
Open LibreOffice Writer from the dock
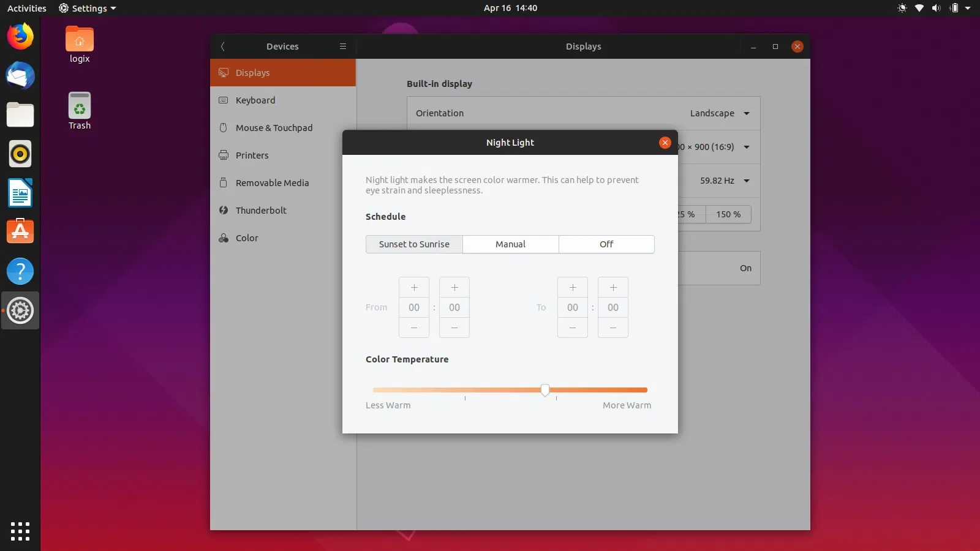click(20, 193)
